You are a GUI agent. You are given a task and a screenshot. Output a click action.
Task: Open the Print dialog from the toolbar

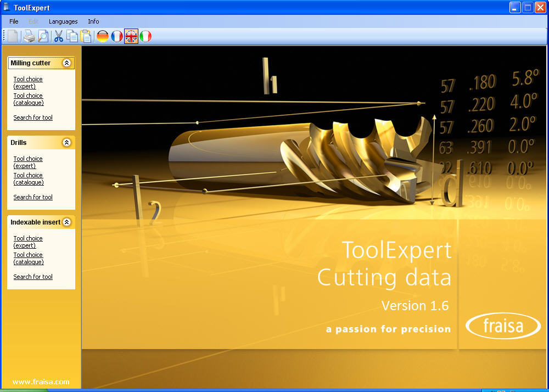[29, 36]
